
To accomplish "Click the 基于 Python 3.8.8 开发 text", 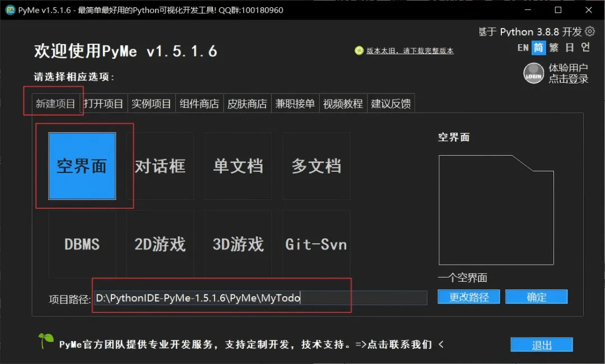I will pos(530,31).
